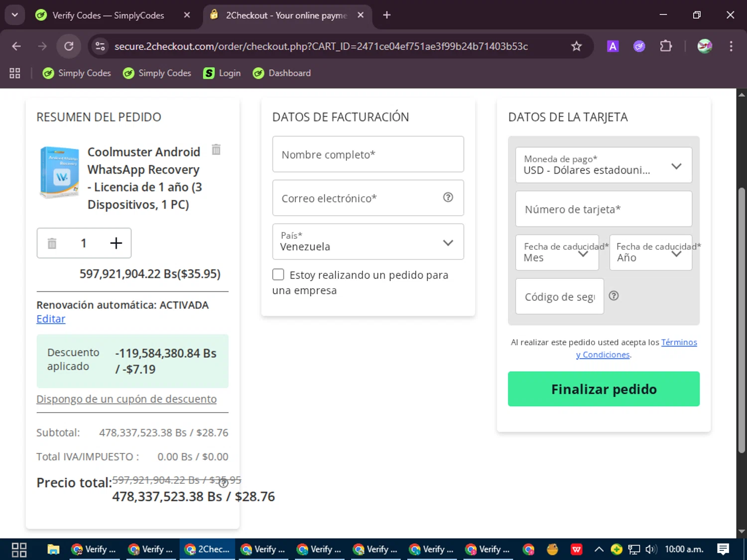The height and width of the screenshot is (560, 747).
Task: Open the Dashboard bookmark
Action: tap(282, 73)
